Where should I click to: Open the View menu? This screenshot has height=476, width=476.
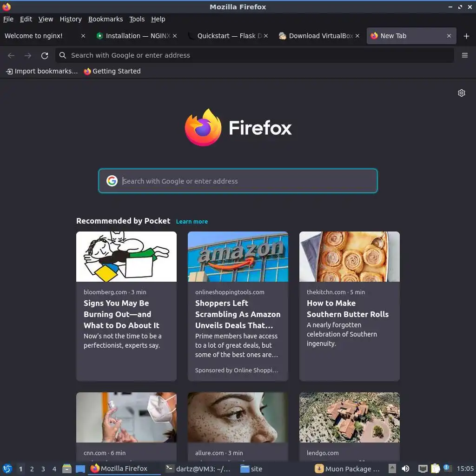click(x=46, y=19)
